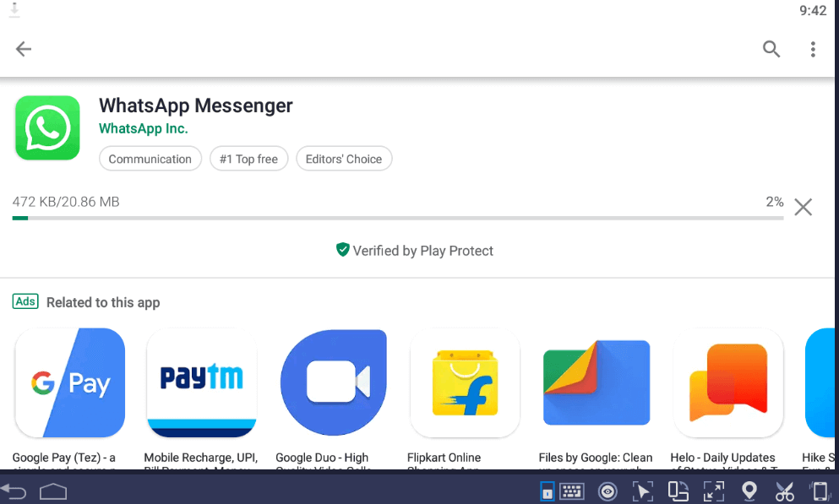This screenshot has height=504, width=839.
Task: Open search in Play Store
Action: click(771, 49)
